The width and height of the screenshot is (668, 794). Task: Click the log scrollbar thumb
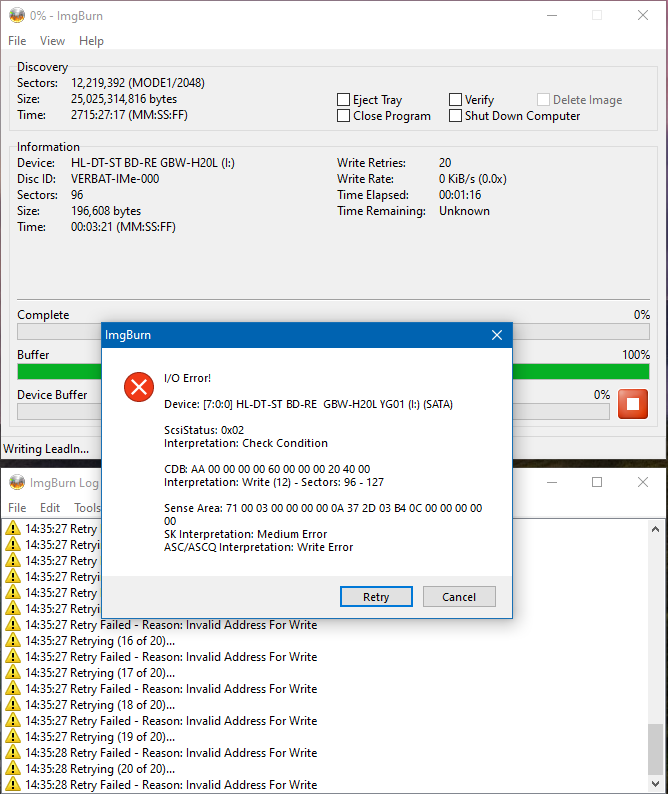(655, 749)
